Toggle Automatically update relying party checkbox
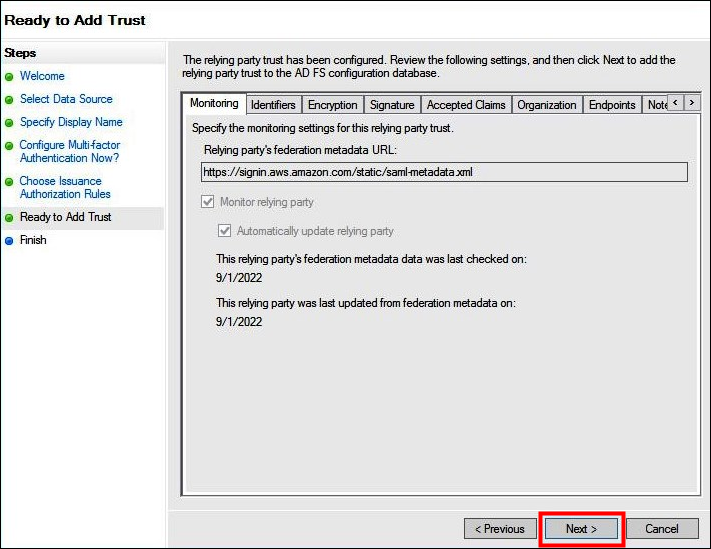Image resolution: width=711 pixels, height=549 pixels. coord(225,231)
